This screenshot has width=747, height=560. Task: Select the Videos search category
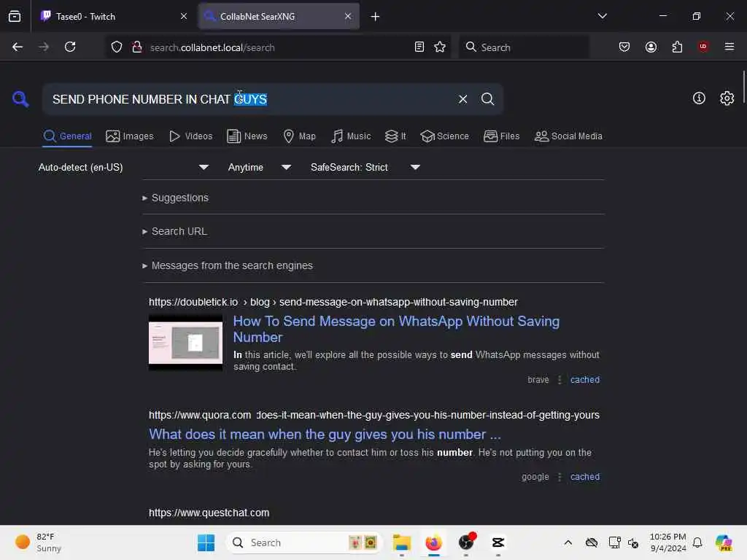coord(191,136)
